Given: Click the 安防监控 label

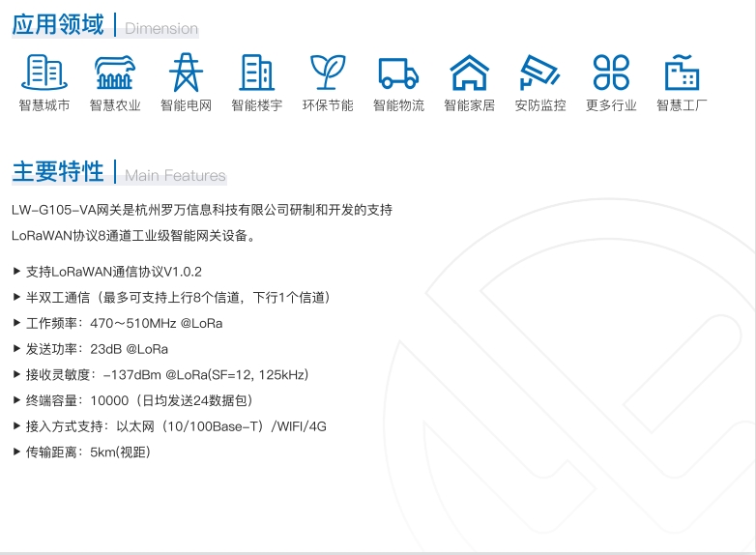Looking at the screenshot, I should (540, 105).
